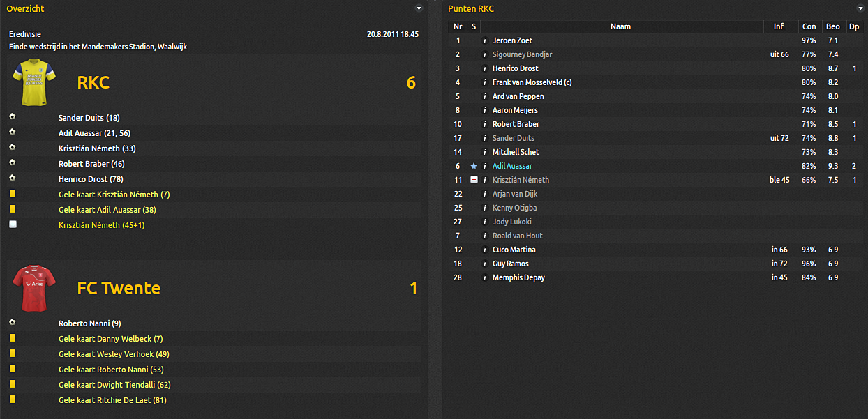Expand the Punten RKC panel dropdown arrow
Viewport: 868px width, 419px height.
click(x=861, y=8)
